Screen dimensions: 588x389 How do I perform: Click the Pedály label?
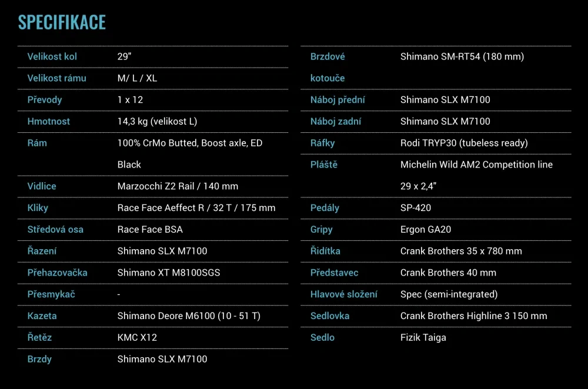pos(324,207)
